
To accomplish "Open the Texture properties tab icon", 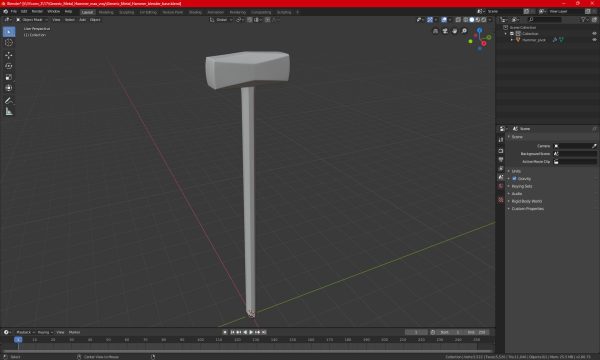I will (x=501, y=200).
